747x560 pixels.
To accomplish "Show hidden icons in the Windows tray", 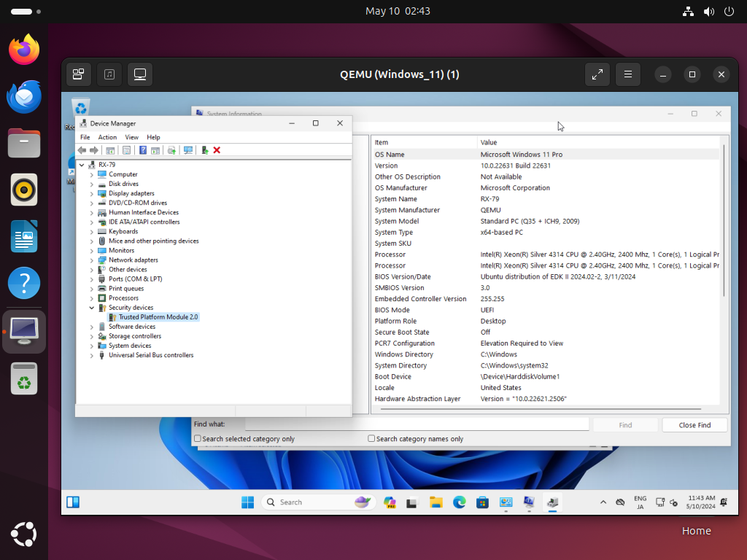I will click(x=603, y=502).
